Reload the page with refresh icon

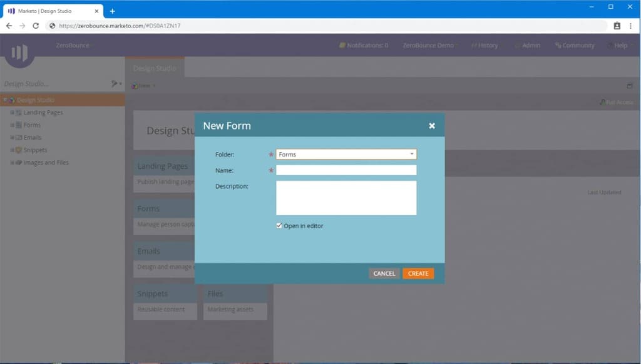[x=36, y=26]
